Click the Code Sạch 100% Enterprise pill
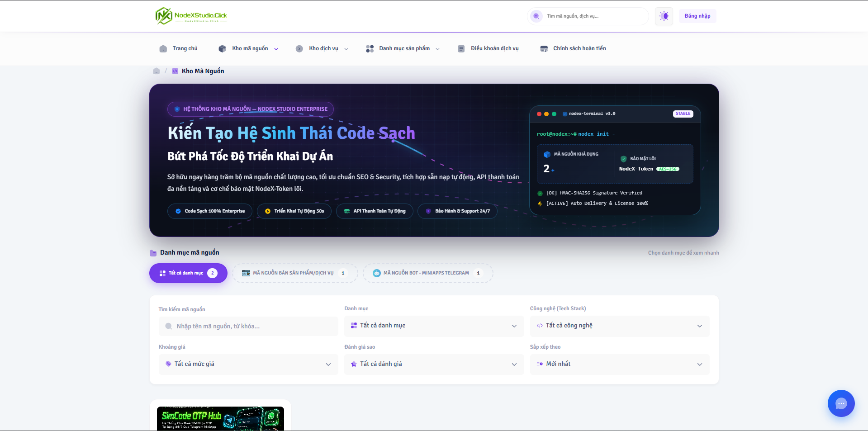Image resolution: width=868 pixels, height=431 pixels. (x=210, y=211)
